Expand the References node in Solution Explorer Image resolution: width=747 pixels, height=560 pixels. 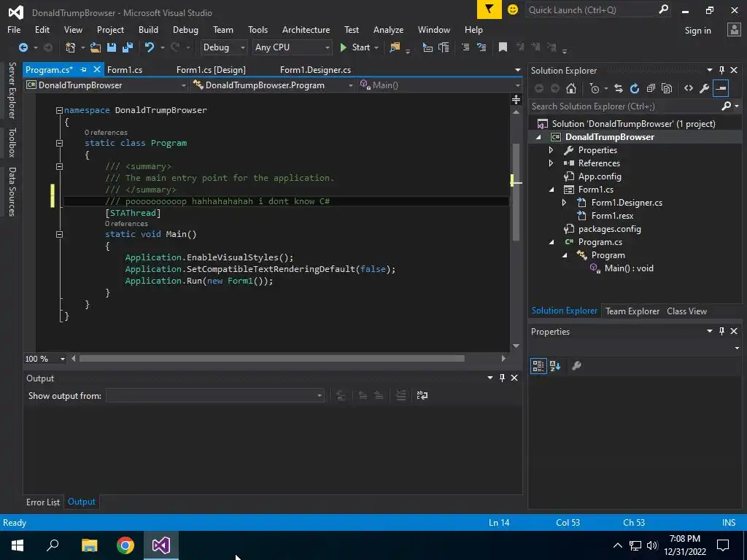pyautogui.click(x=551, y=163)
